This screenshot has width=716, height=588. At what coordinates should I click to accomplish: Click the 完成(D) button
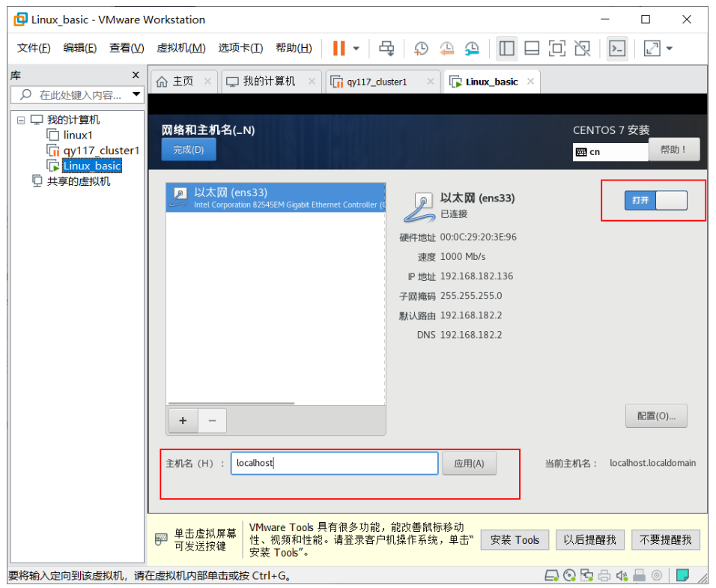coord(188,149)
